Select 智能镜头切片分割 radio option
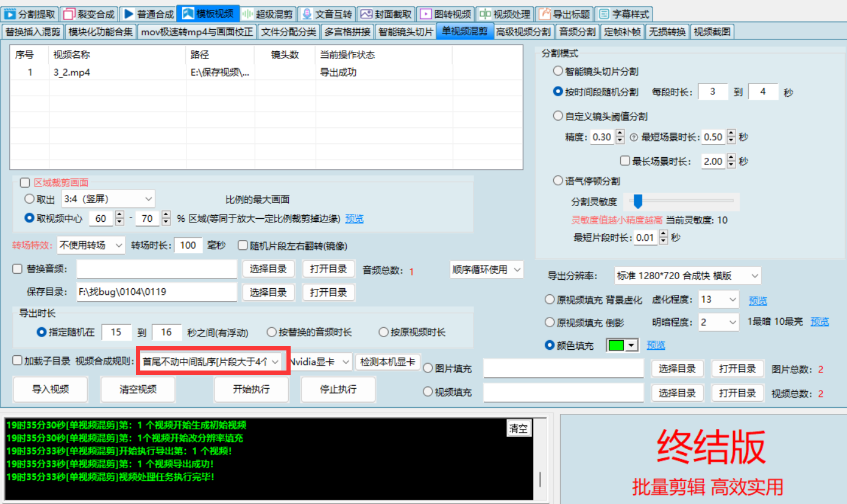 coord(558,71)
